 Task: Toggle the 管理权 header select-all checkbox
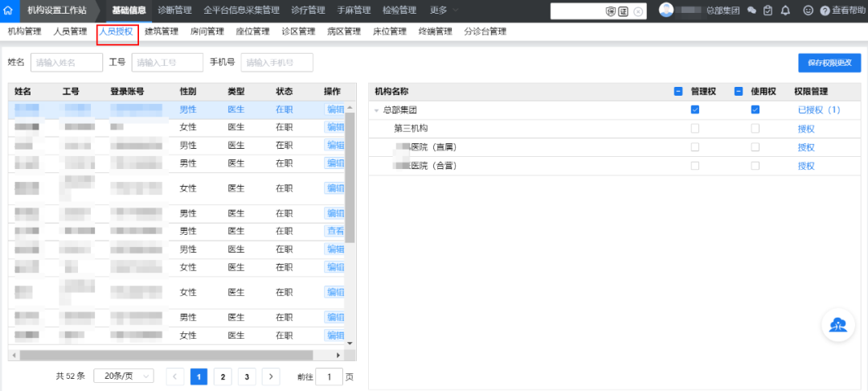coord(678,91)
